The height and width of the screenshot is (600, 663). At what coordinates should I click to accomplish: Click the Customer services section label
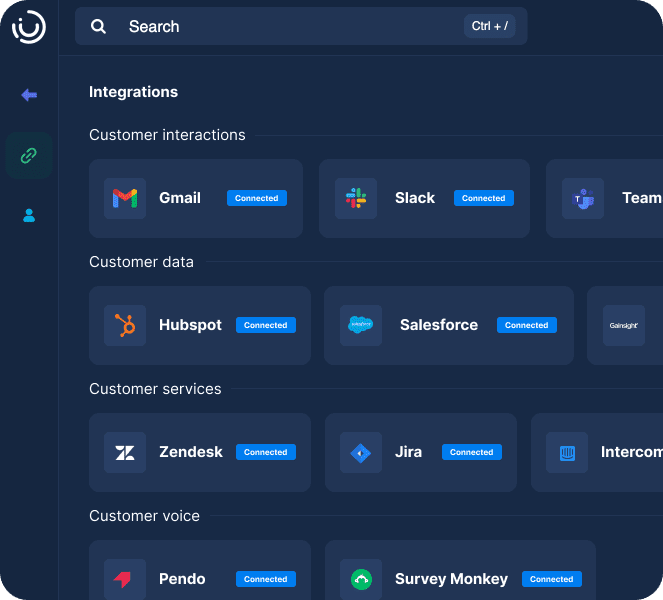point(155,389)
